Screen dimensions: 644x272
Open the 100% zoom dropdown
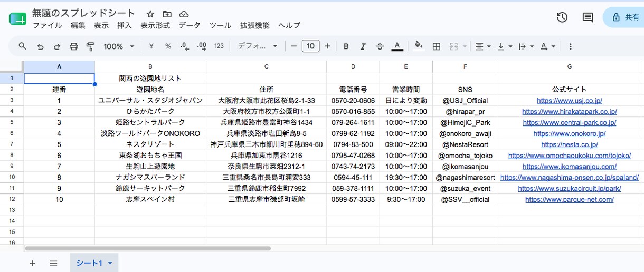[119, 46]
